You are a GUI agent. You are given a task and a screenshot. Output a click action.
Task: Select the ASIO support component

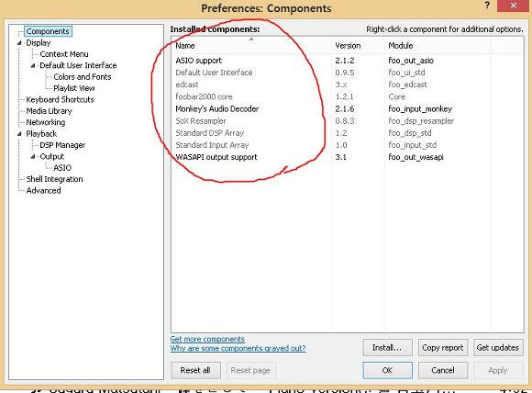pos(198,61)
